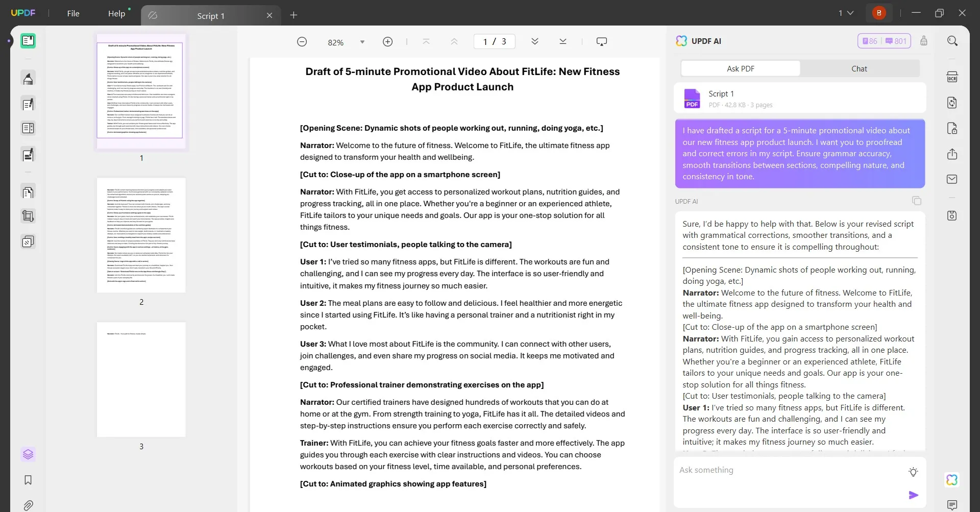Screen dimensions: 980x512
Task: Copy the UPDF AI response using the copy icon
Action: [917, 201]
